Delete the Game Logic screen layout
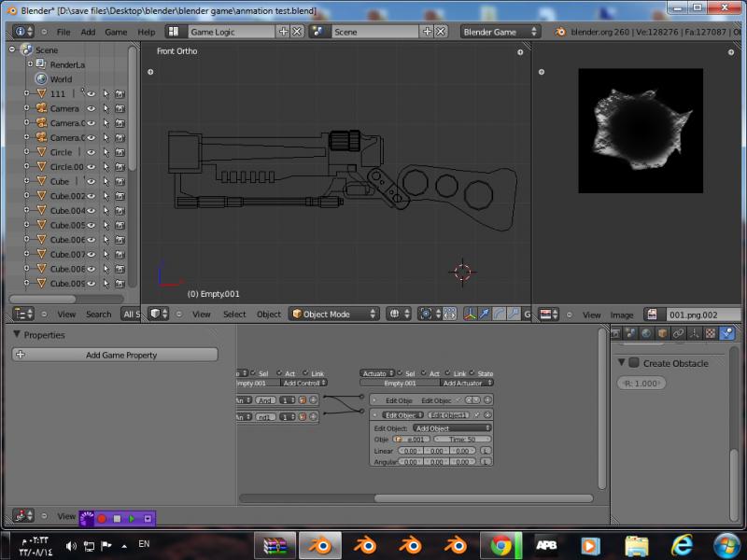 pos(297,32)
